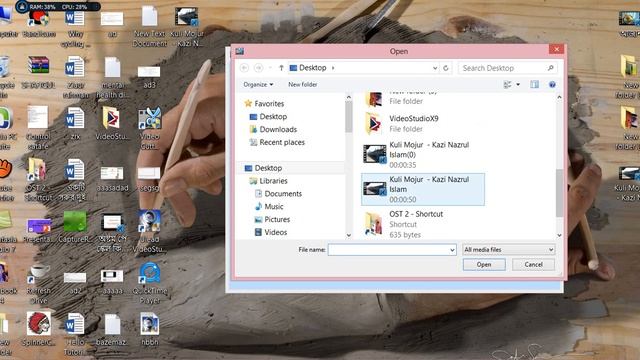This screenshot has height=360, width=640.
Task: Create a New folder from toolbar
Action: (x=302, y=84)
